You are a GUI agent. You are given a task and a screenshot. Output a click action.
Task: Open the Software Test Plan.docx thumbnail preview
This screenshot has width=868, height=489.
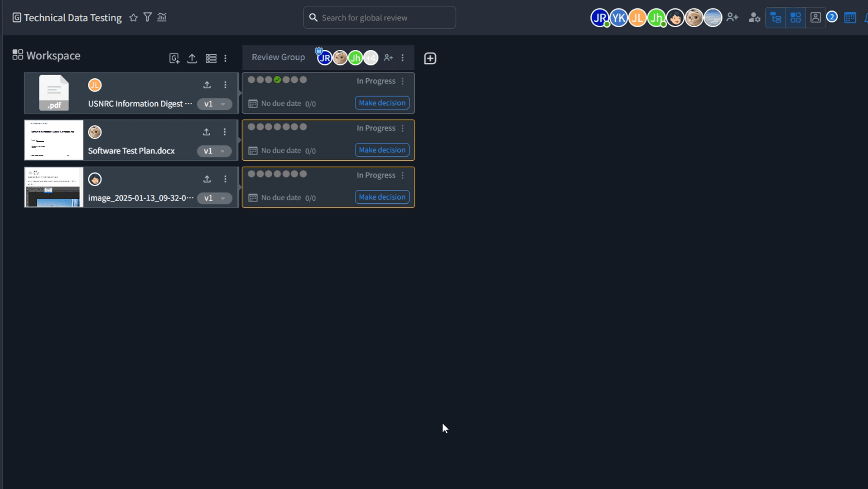coord(53,140)
